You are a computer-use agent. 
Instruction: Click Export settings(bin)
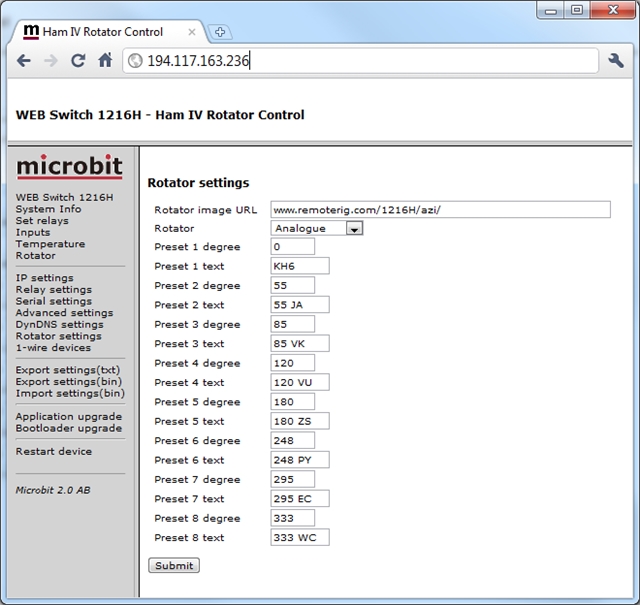click(69, 382)
